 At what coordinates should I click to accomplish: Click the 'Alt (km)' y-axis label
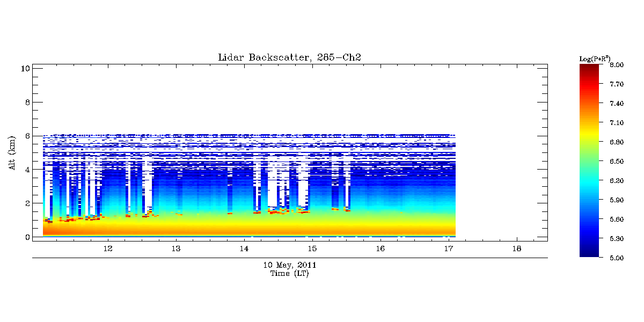click(x=12, y=152)
